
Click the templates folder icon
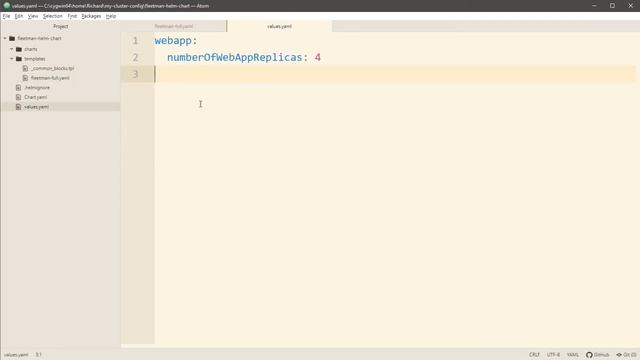[x=19, y=59]
